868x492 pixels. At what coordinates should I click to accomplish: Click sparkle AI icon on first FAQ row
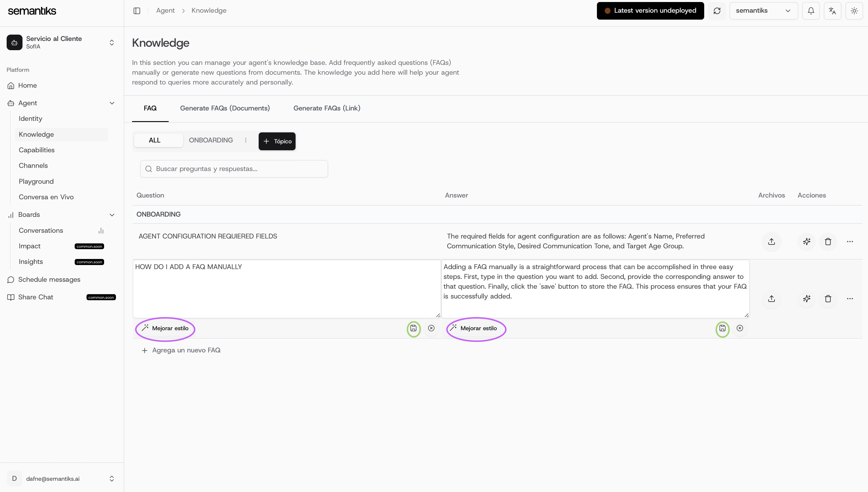(807, 242)
